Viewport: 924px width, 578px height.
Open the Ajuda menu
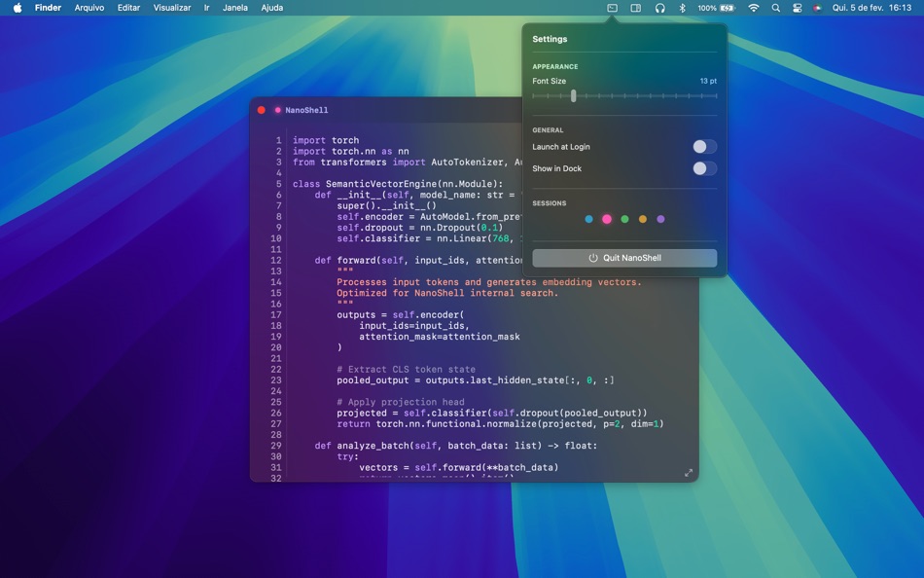[271, 7]
